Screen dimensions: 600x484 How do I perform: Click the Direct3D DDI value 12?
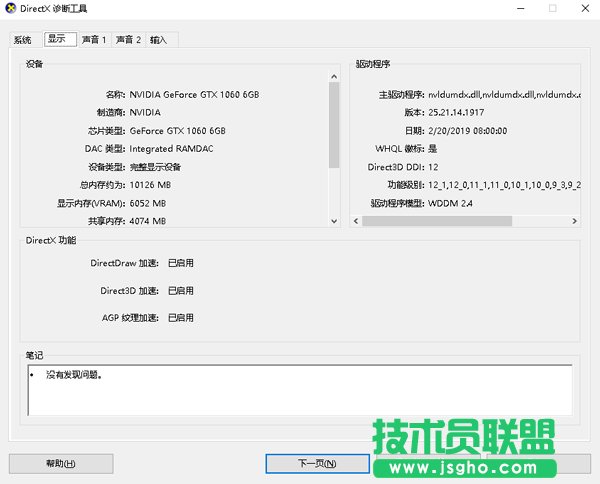click(433, 167)
